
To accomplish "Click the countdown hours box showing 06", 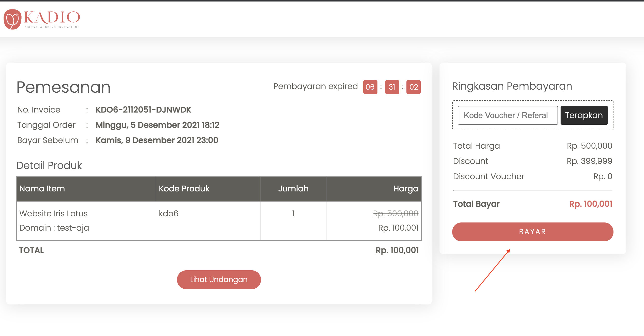I will [x=370, y=87].
